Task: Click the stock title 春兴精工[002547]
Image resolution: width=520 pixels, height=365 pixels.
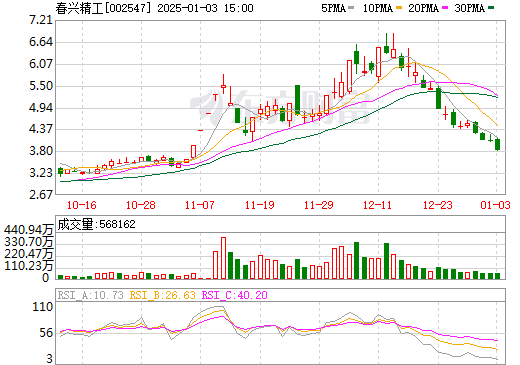Action: (x=104, y=8)
